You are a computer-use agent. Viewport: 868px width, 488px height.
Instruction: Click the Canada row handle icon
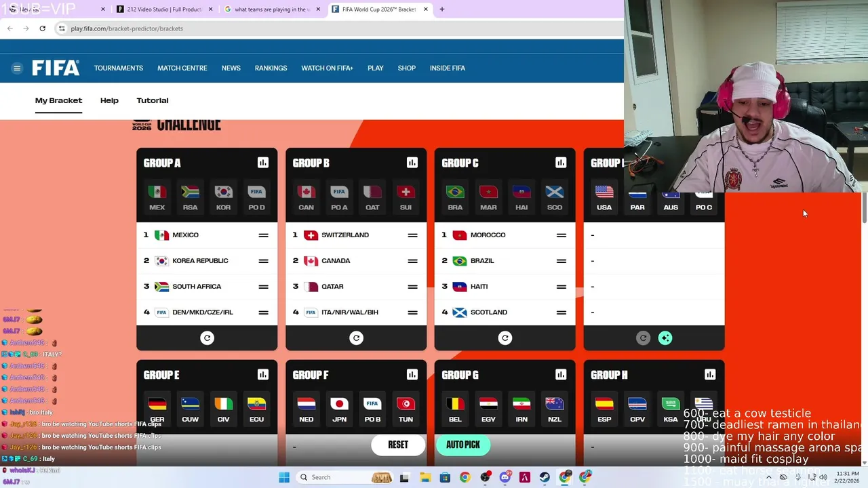[x=412, y=261]
